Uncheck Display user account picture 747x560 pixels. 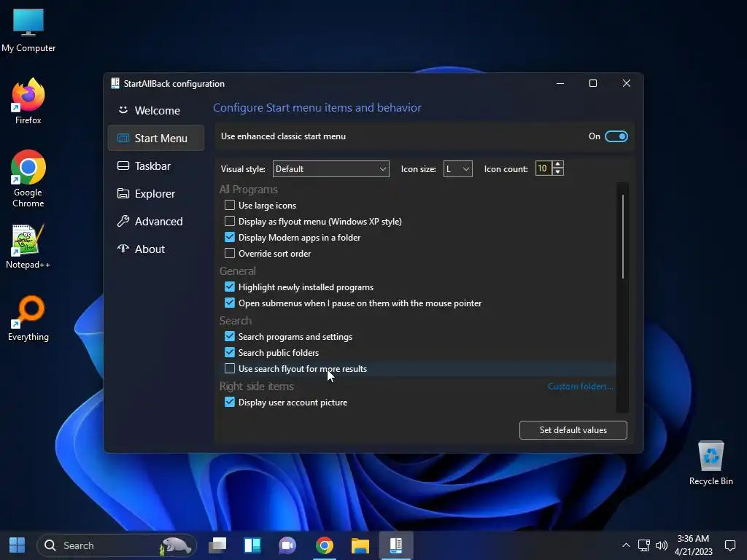230,402
